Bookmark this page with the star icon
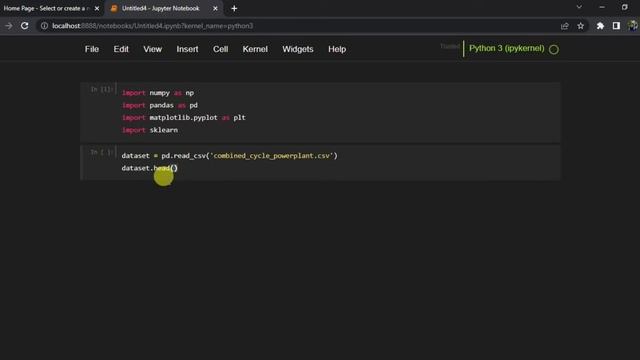Viewport: 640px width, 360px height. (x=580, y=26)
